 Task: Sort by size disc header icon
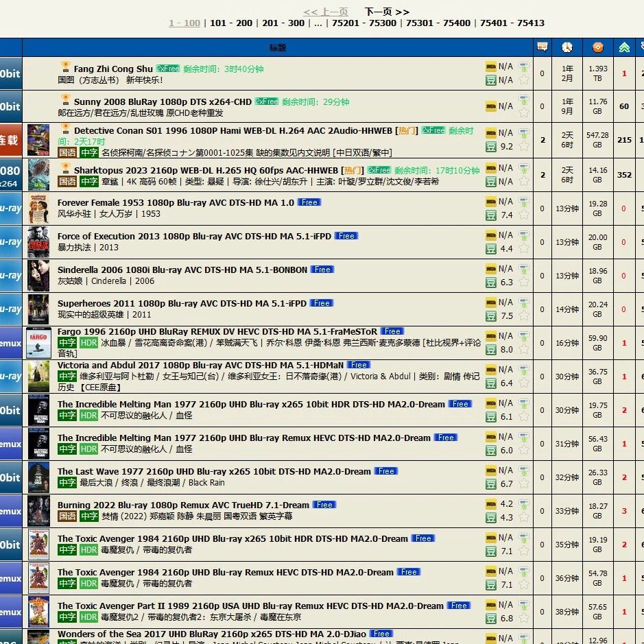tap(598, 47)
